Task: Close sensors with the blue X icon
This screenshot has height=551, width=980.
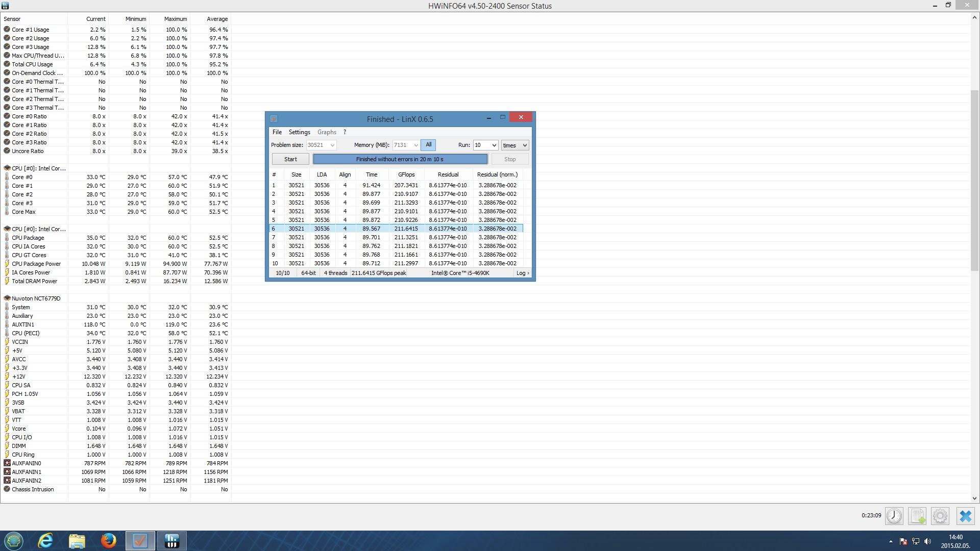Action: coord(965,516)
